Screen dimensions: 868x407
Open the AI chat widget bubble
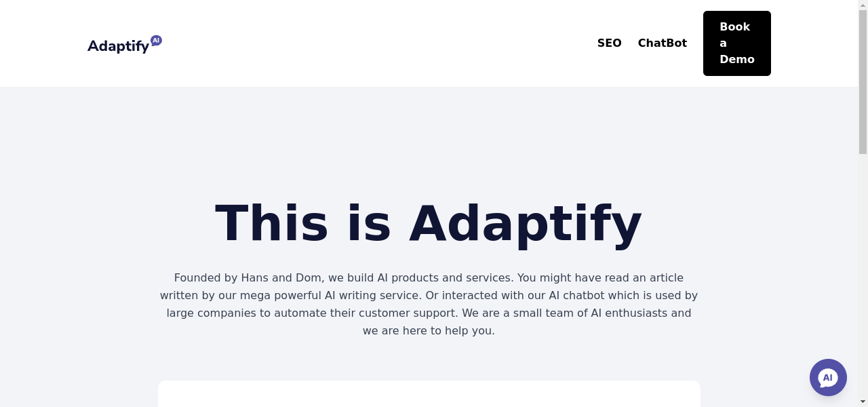tap(828, 377)
